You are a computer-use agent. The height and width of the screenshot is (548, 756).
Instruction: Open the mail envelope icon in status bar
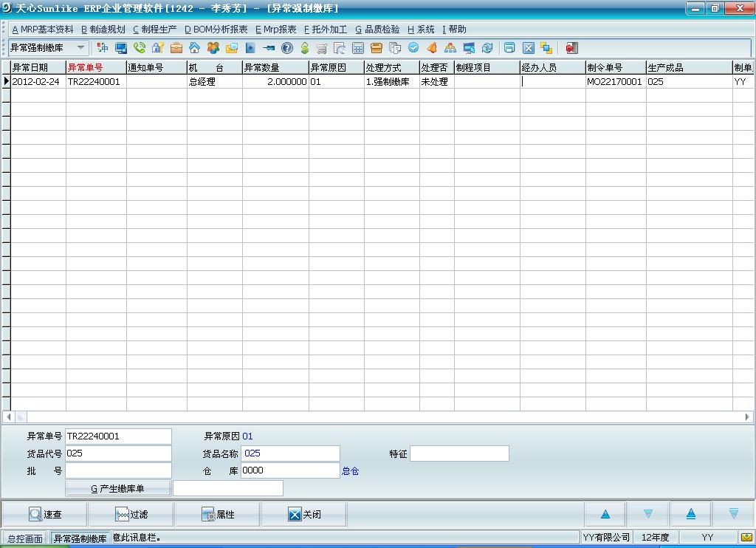tap(746, 538)
